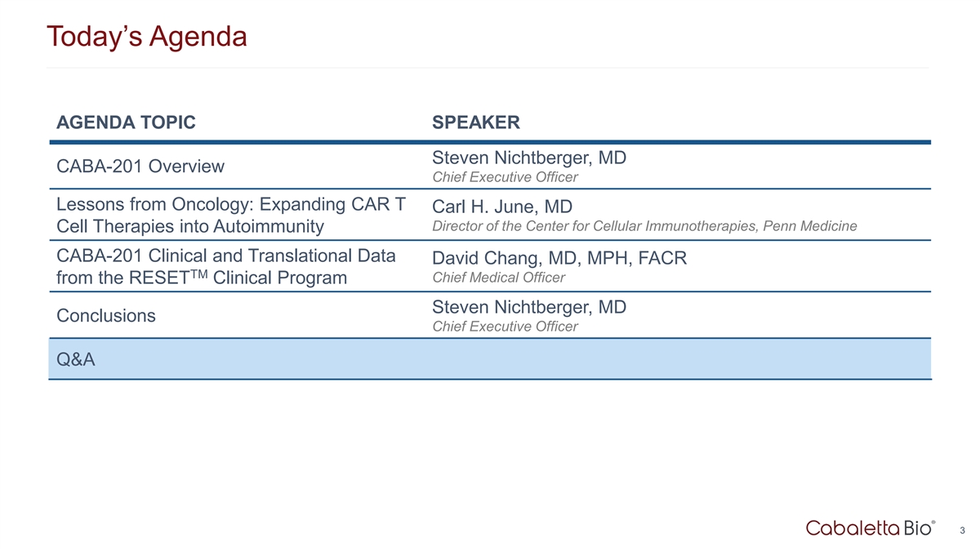
Task: Click Steven Nichtberger's name in the Overview row
Action: click(x=528, y=158)
